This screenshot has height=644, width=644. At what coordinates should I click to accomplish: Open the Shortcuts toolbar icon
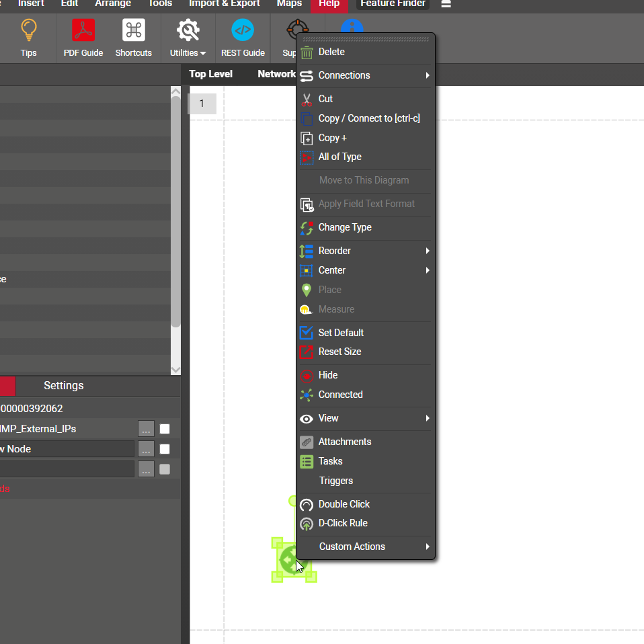click(x=134, y=31)
